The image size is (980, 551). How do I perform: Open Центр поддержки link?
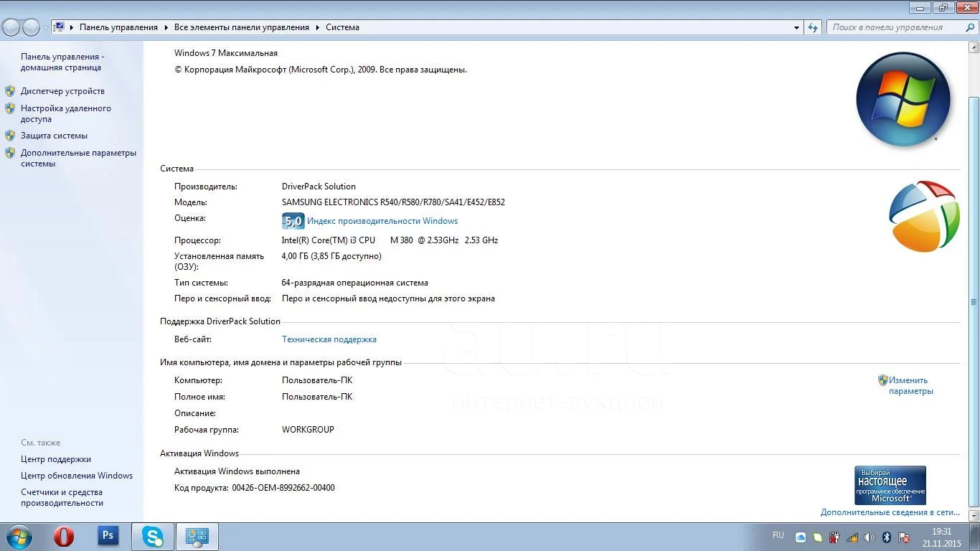click(56, 459)
